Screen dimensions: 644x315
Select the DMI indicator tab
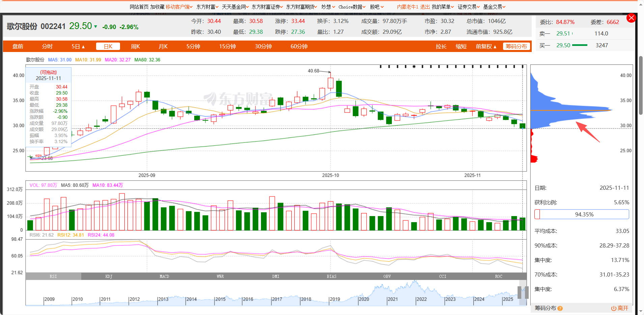276,277
